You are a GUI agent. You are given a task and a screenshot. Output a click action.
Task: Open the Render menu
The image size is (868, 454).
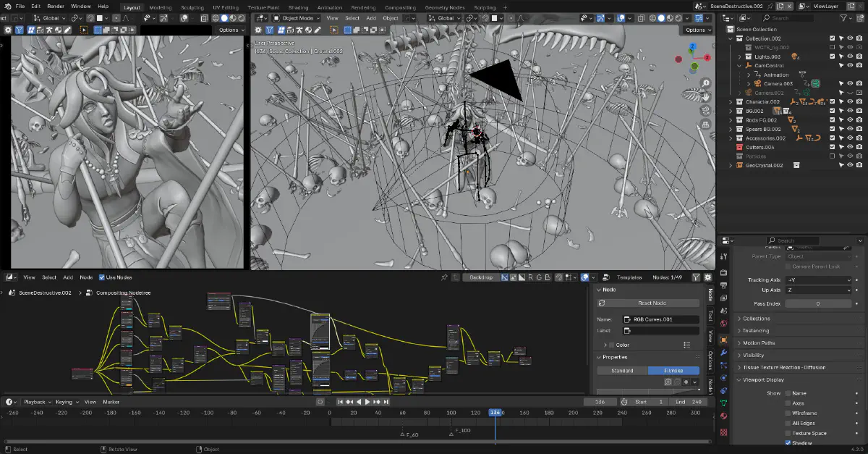tap(56, 6)
